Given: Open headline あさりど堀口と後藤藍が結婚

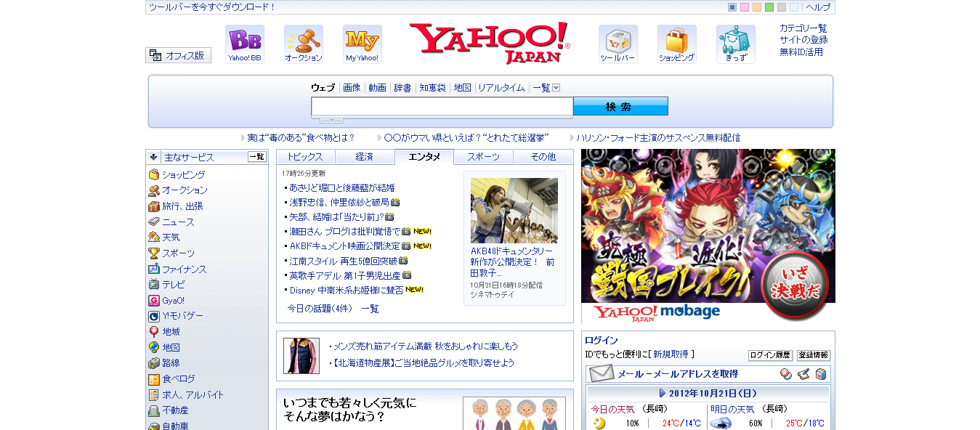Looking at the screenshot, I should coord(342,187).
